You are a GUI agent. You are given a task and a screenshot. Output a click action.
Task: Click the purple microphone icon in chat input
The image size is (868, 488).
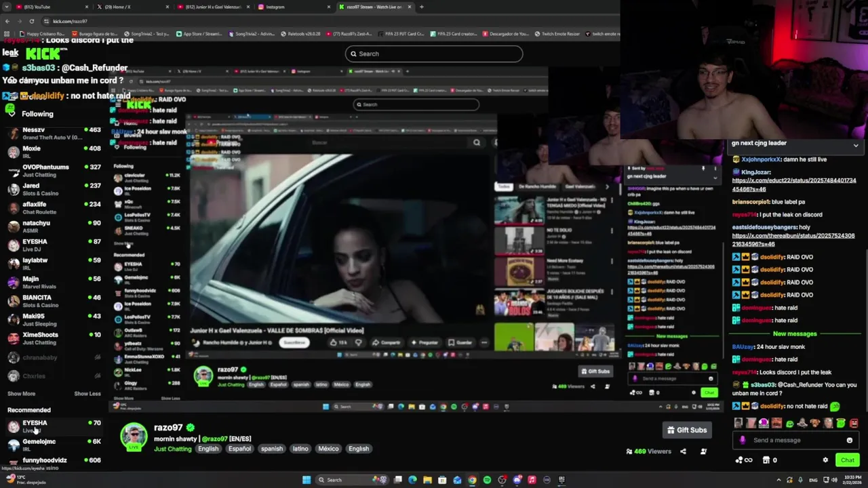743,441
